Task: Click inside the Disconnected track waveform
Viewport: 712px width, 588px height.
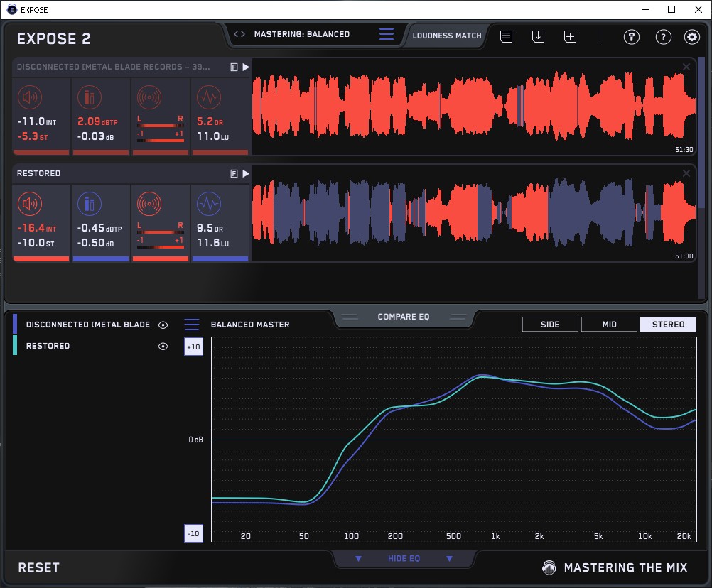Action: pos(474,107)
